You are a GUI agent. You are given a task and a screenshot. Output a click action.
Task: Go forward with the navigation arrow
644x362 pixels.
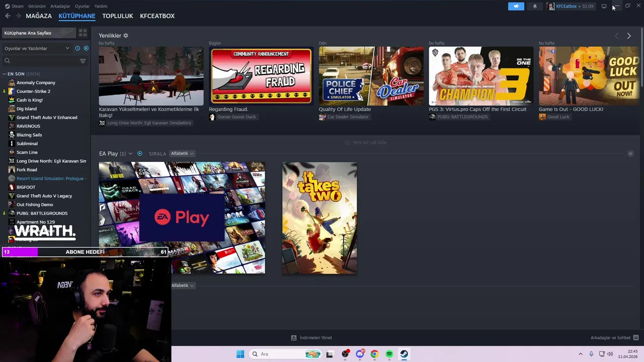[x=18, y=16]
